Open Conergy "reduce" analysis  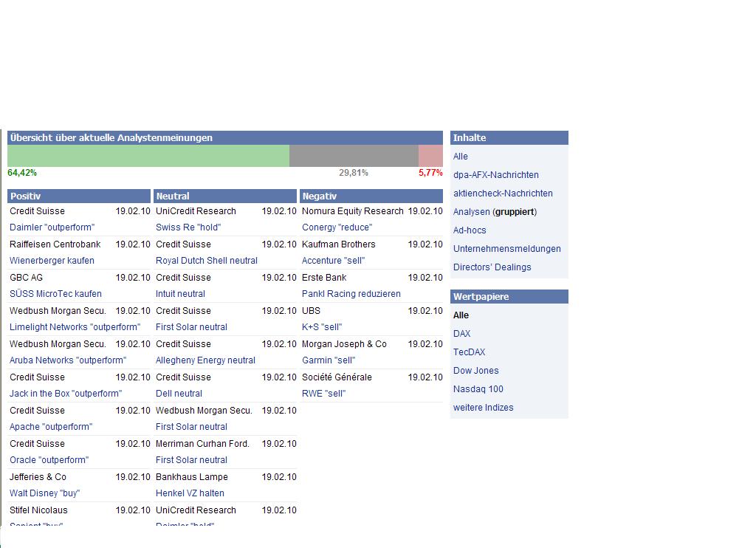click(x=337, y=227)
